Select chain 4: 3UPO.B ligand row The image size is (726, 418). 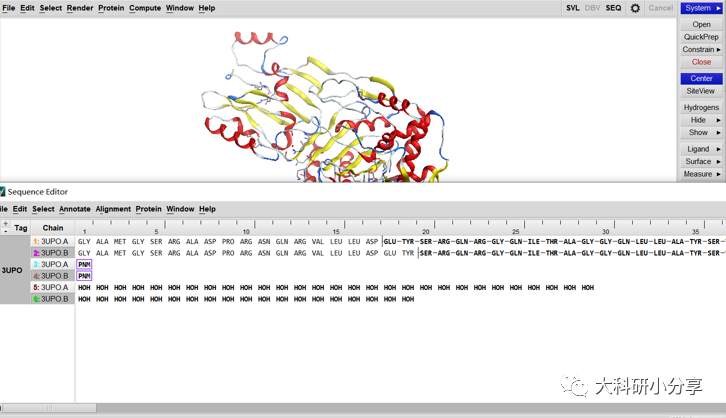pyautogui.click(x=53, y=276)
